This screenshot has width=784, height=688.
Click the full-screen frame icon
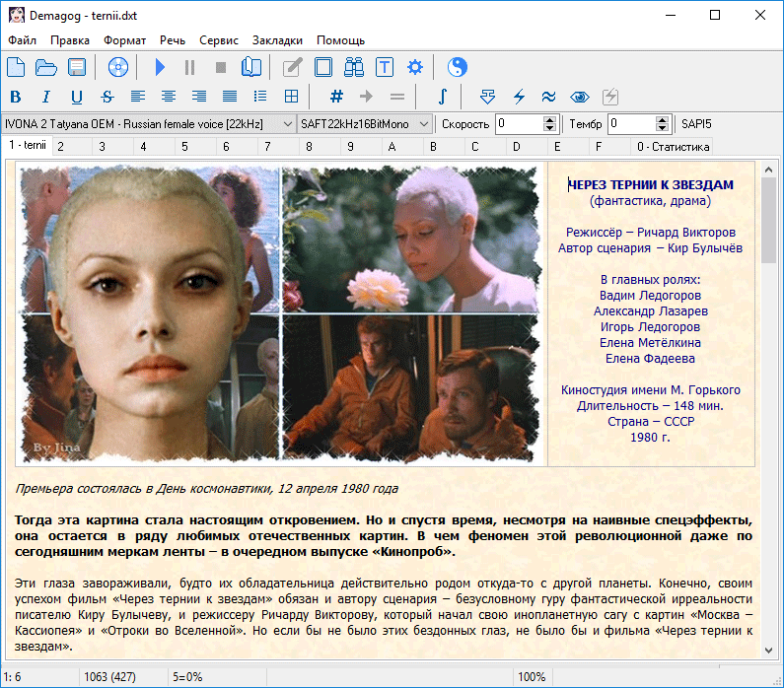(x=323, y=67)
